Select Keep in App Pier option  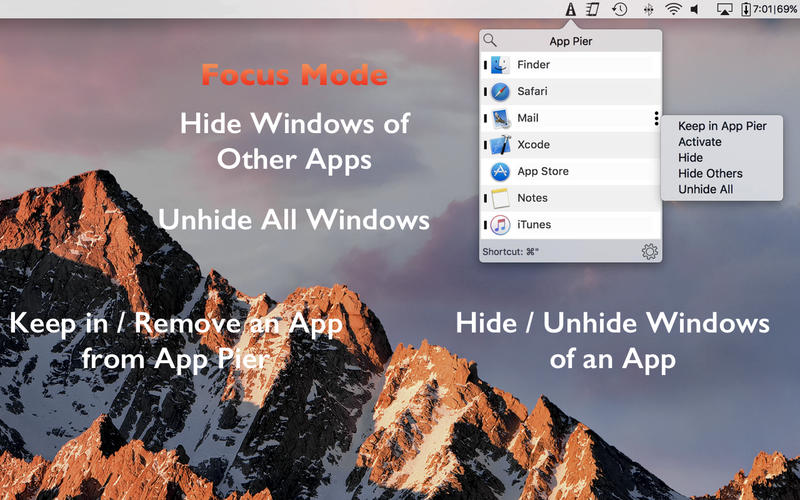722,126
